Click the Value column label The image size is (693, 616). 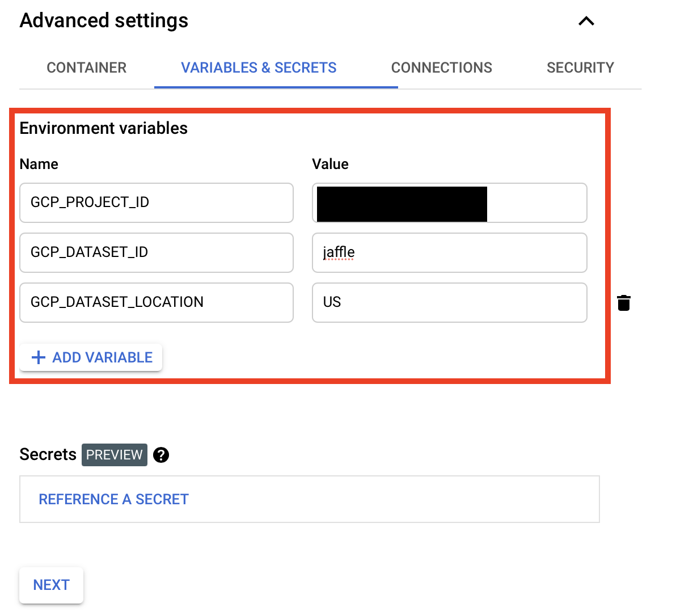pyautogui.click(x=331, y=164)
